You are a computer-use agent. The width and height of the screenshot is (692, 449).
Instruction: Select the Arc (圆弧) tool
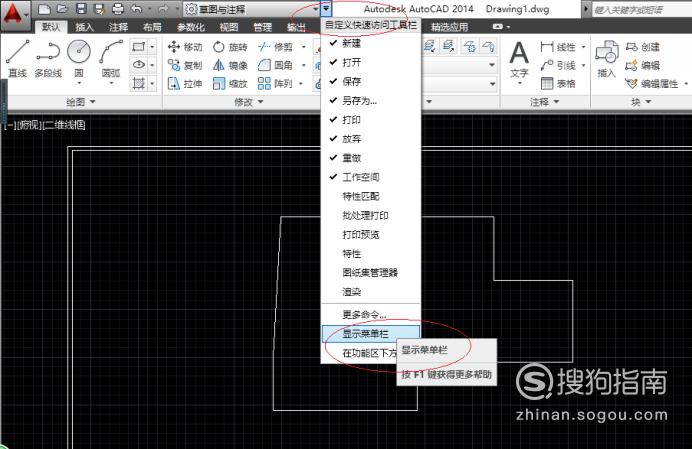(x=111, y=61)
